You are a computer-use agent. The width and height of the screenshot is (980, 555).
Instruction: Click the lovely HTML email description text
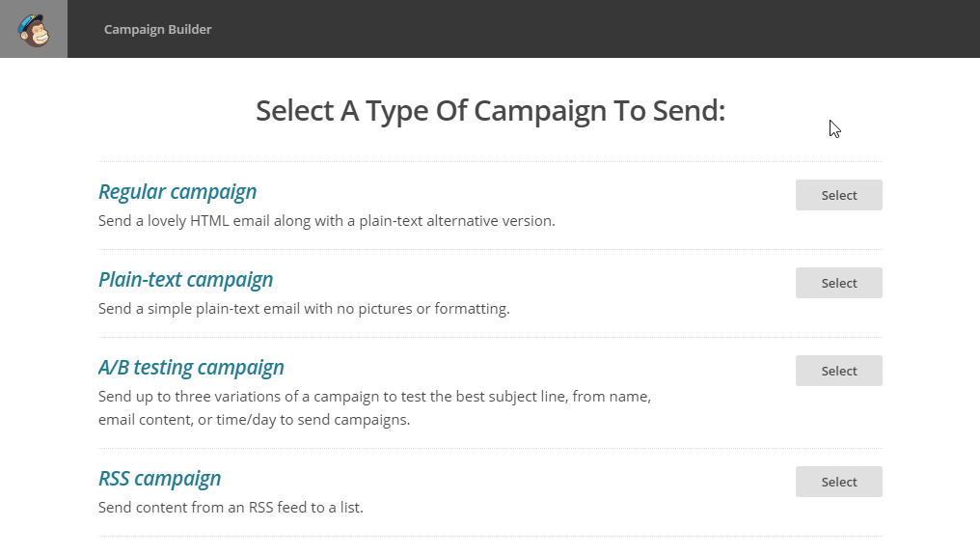point(327,221)
